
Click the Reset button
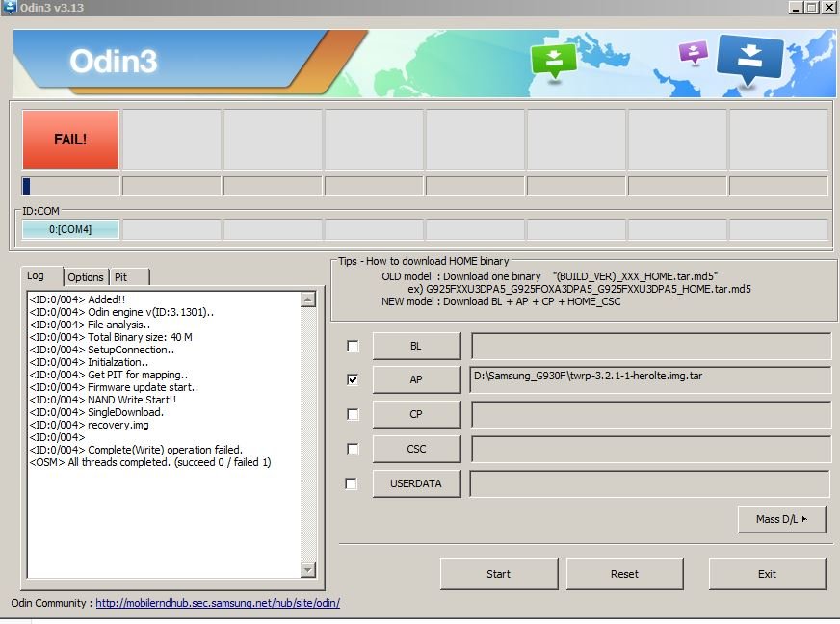click(x=624, y=574)
